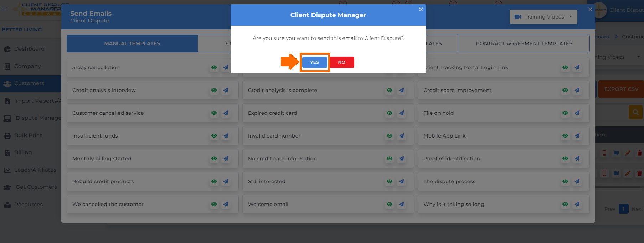The height and width of the screenshot is (243, 644).
Task: Switch to Contract Agreement Templates tab
Action: point(524,43)
